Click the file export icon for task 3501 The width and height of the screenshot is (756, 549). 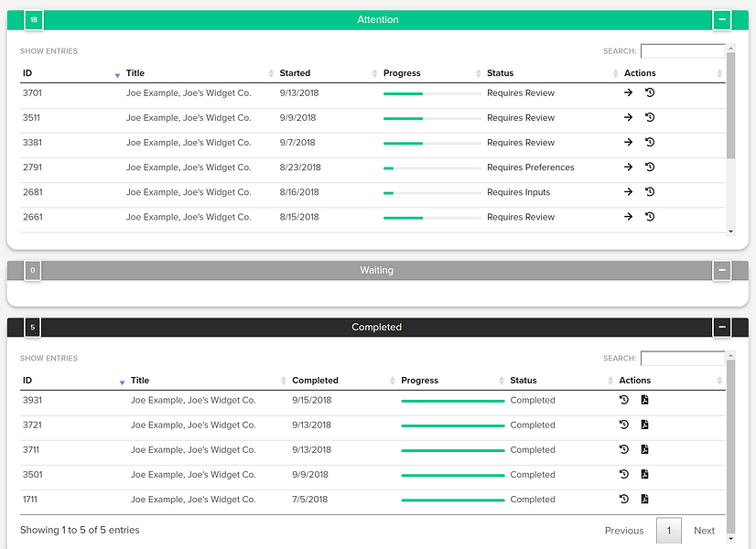(644, 474)
